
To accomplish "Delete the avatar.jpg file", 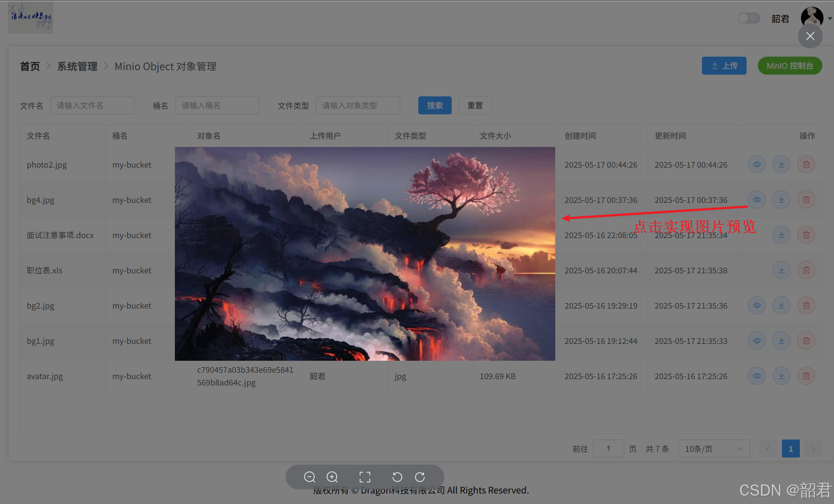I will [x=806, y=376].
